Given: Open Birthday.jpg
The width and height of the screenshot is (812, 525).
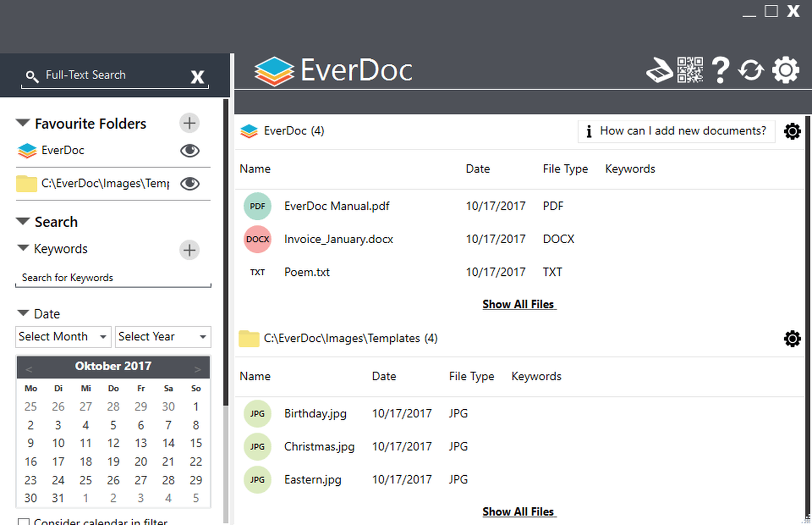Looking at the screenshot, I should click(x=315, y=414).
